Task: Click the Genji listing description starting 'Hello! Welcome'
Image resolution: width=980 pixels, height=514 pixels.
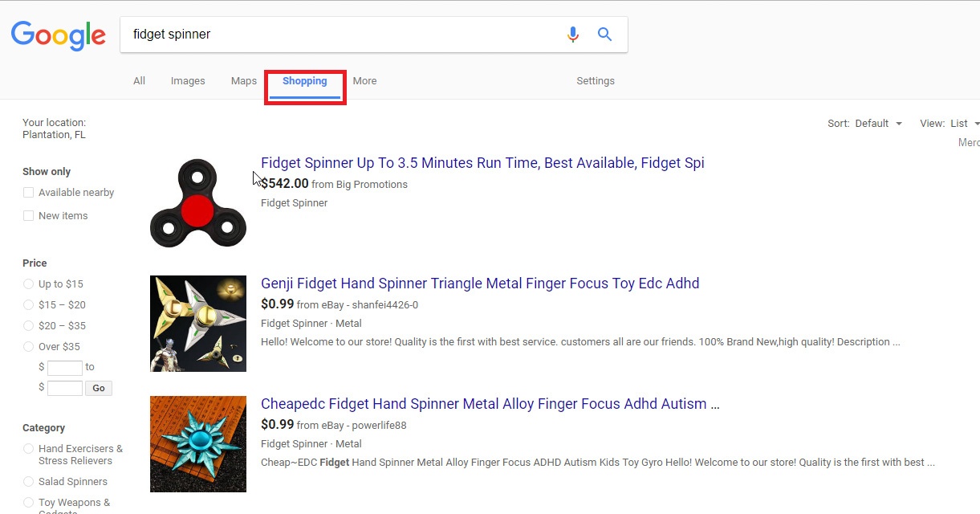Action: pyautogui.click(x=580, y=342)
